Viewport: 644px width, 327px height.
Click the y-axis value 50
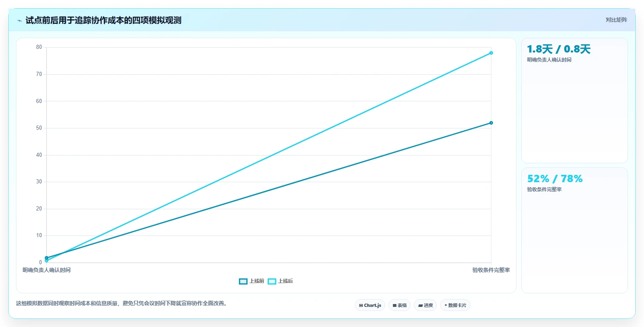point(39,128)
